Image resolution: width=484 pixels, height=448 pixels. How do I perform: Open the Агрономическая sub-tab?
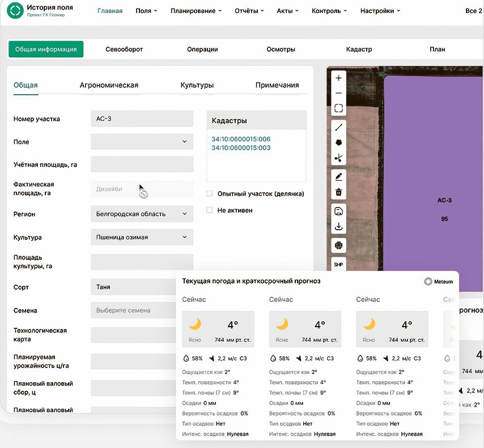pos(109,85)
